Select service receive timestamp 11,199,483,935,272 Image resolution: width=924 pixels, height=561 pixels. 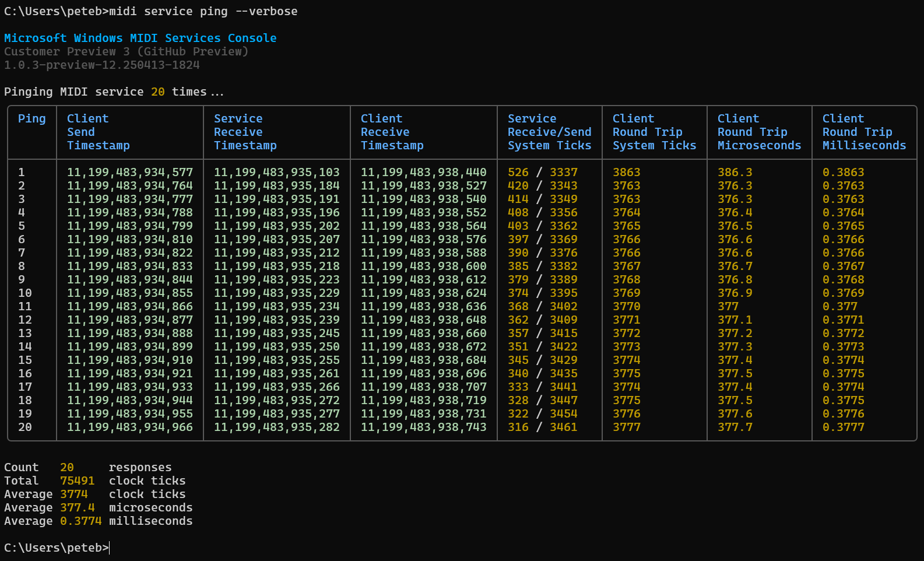(277, 400)
